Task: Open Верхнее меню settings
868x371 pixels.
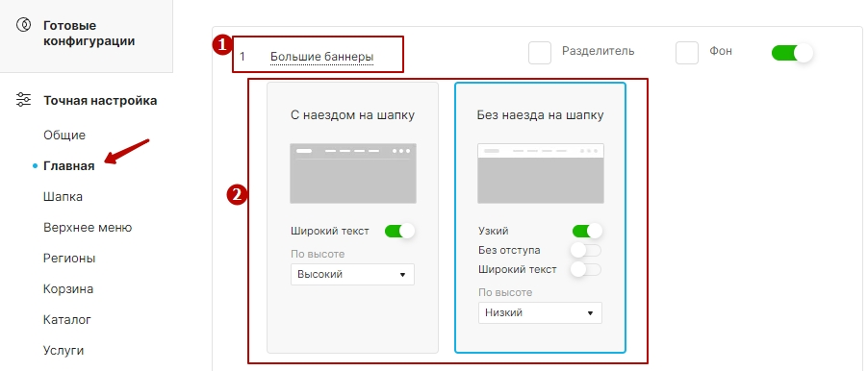Action: (88, 227)
